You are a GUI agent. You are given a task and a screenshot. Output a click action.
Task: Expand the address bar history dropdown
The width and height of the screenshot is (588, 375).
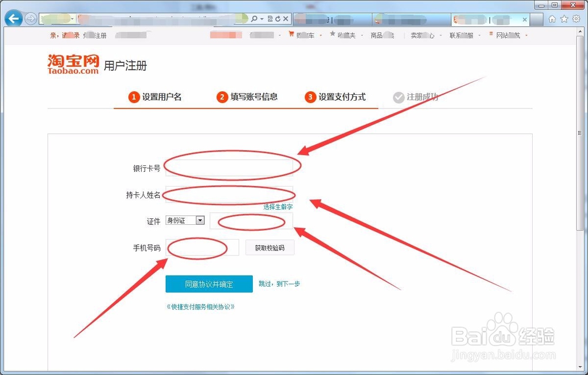pyautogui.click(x=262, y=18)
